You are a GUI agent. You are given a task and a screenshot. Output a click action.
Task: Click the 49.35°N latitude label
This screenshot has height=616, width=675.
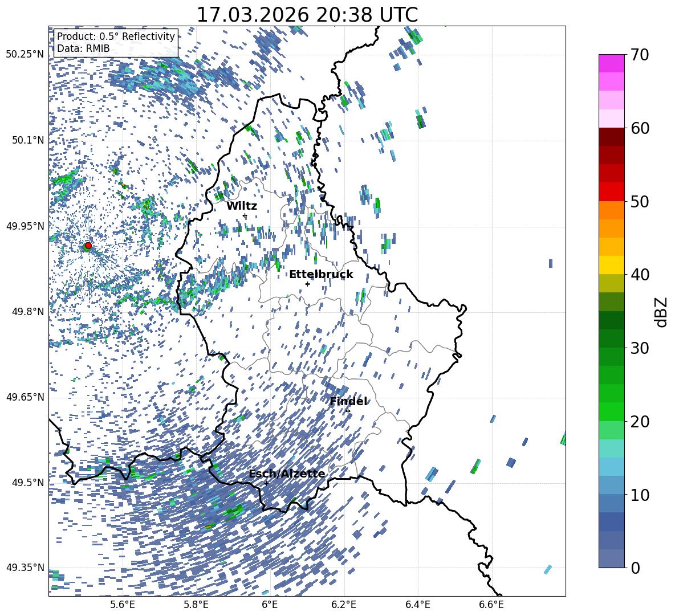pos(25,568)
